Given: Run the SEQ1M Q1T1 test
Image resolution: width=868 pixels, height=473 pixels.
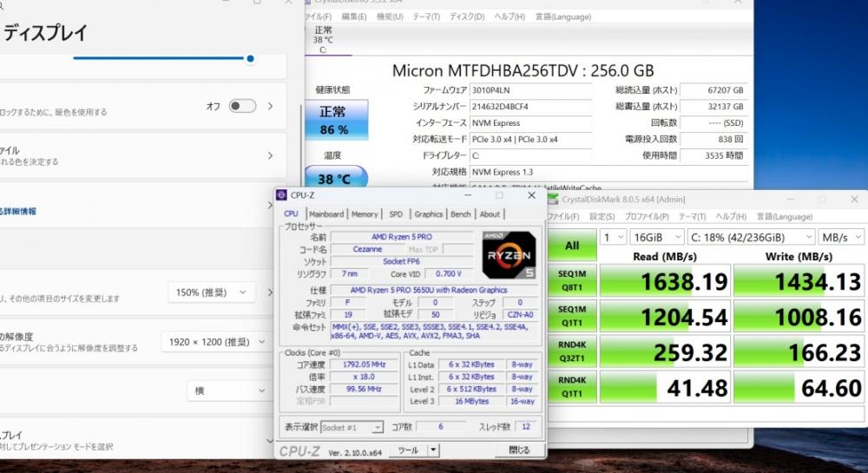Looking at the screenshot, I should (572, 316).
